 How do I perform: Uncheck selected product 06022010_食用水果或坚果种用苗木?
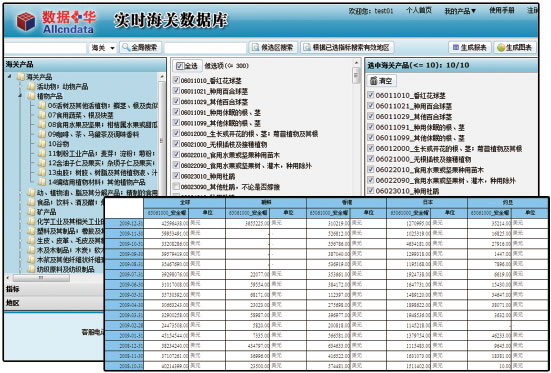(x=370, y=169)
